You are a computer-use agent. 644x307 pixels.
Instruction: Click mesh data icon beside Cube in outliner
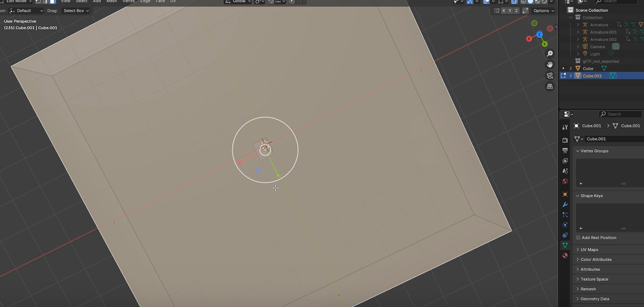(x=604, y=68)
